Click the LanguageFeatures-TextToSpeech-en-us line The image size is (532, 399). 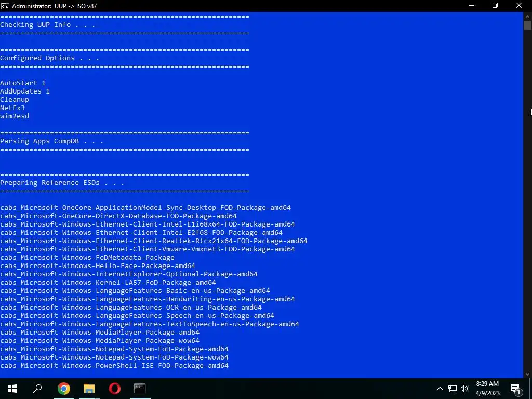pyautogui.click(x=150, y=324)
